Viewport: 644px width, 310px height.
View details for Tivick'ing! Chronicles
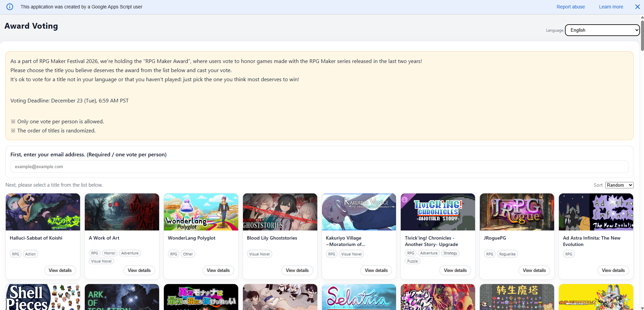(455, 270)
